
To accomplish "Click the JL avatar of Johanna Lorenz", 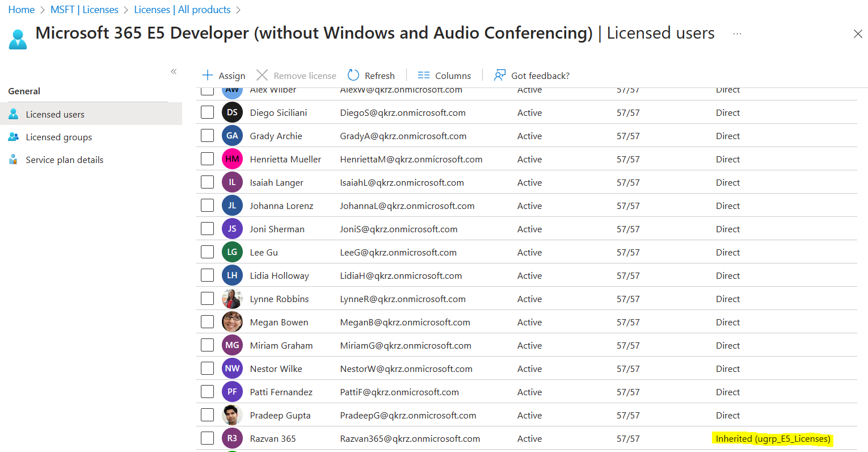I will [232, 206].
